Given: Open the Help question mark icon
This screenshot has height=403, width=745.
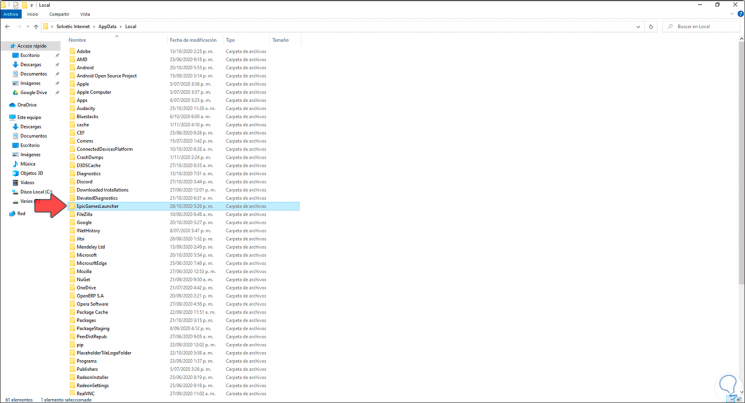Looking at the screenshot, I should (x=741, y=14).
